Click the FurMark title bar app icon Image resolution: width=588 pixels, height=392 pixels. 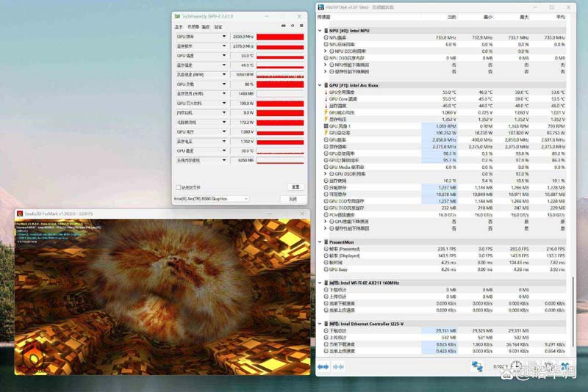20,214
